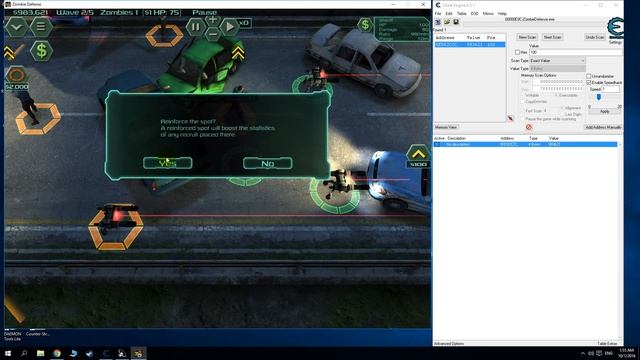Decrease game speed with the minus icon
Screen dimensions: 640x360
(213, 35)
